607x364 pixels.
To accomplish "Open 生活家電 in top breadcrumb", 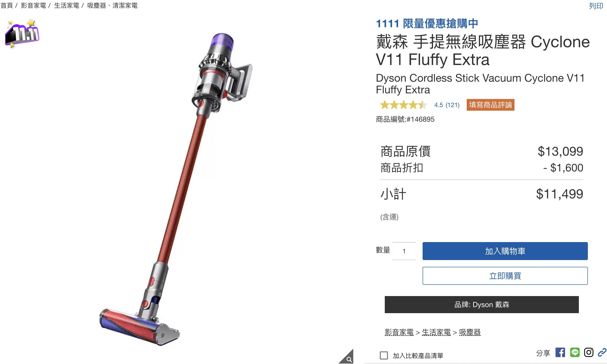I will tap(66, 5).
